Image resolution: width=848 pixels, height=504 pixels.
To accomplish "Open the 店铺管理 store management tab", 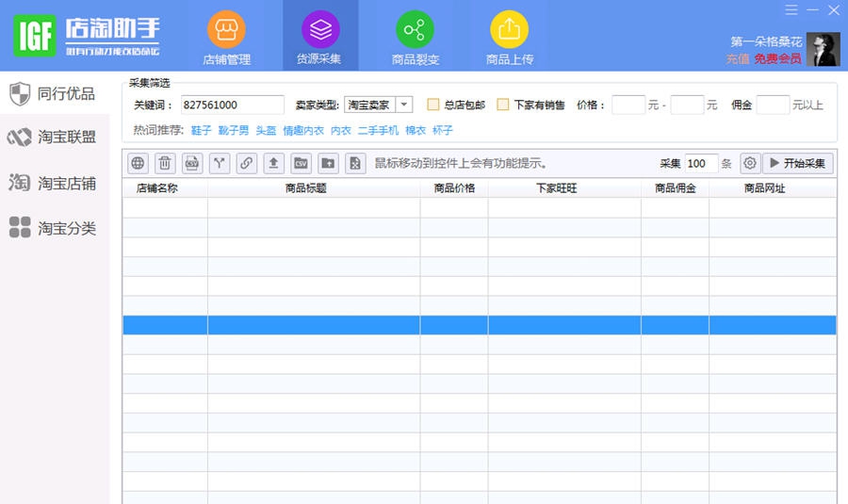I will [226, 37].
